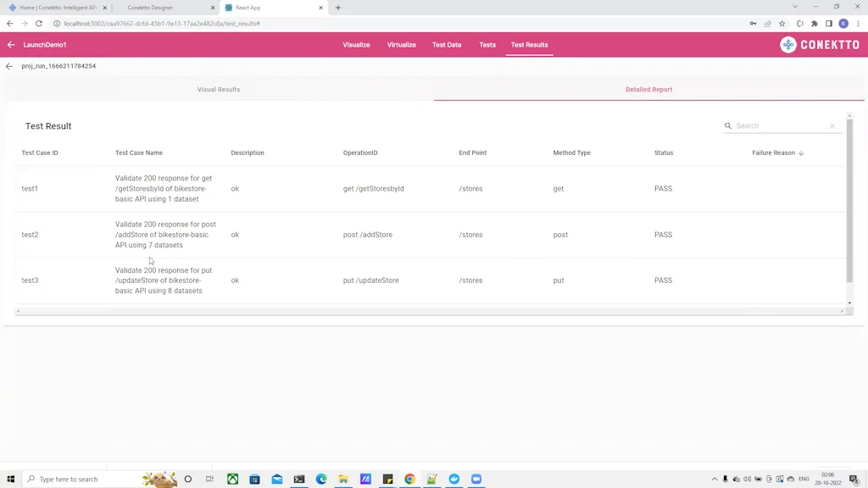Navigate to the Visualize section

356,45
